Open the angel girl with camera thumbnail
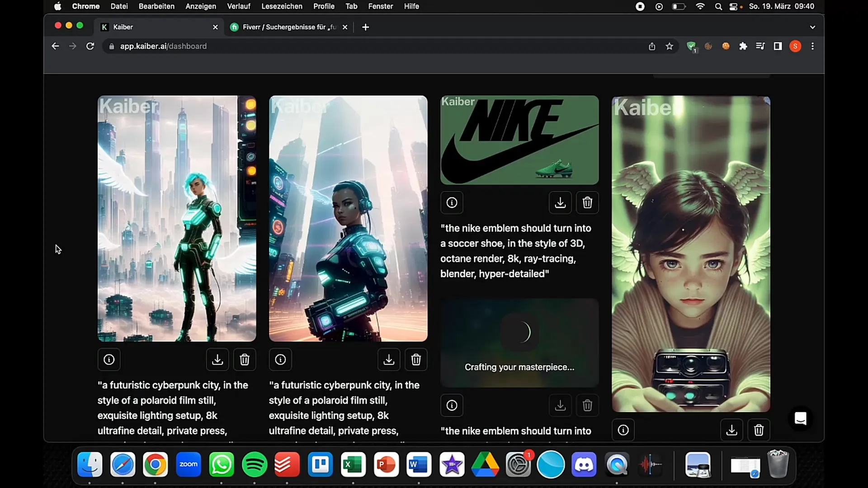 tap(691, 254)
